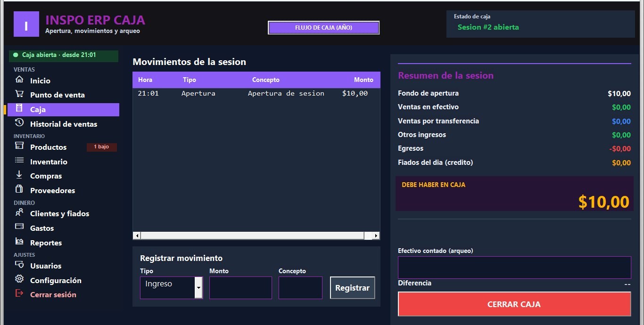Click the clipboard icon beside Proveedores
The height and width of the screenshot is (325, 644).
point(19,189)
